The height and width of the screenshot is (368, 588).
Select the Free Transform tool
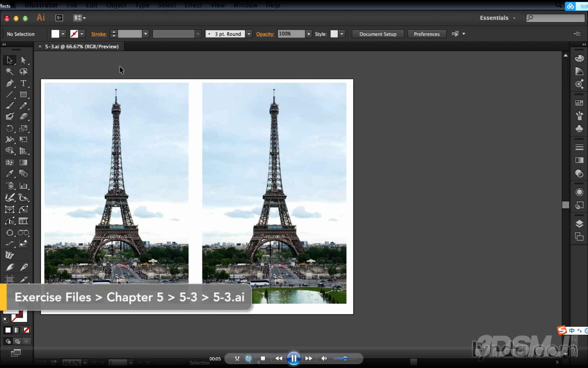(23, 139)
